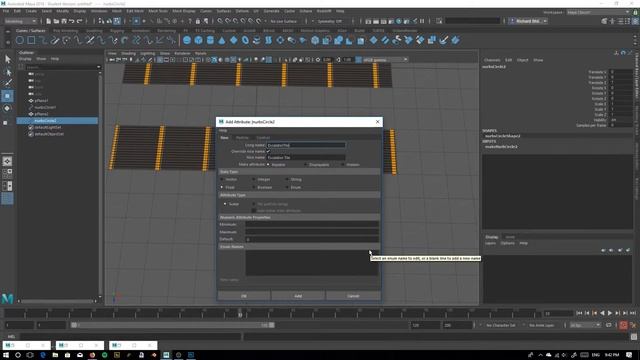640x360 pixels.
Task: Open the Outliner search filter dropdown
Action: point(98,67)
